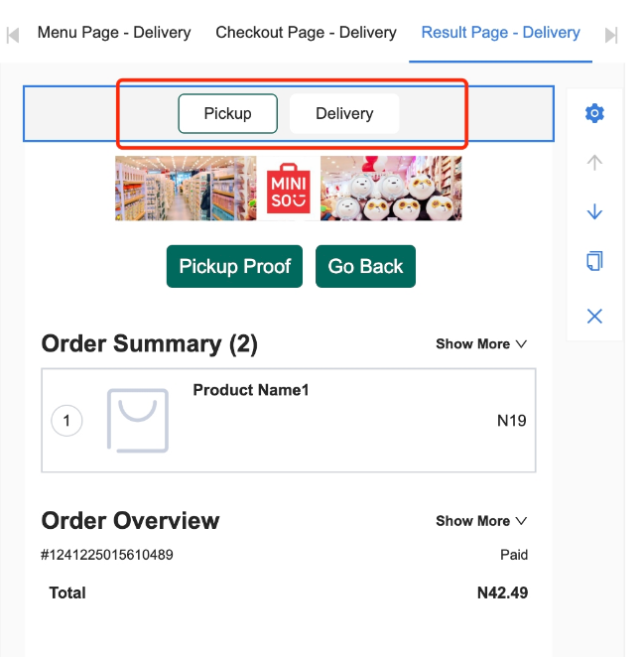Expand Show More in Order Overview
The image size is (644, 657).
481,520
